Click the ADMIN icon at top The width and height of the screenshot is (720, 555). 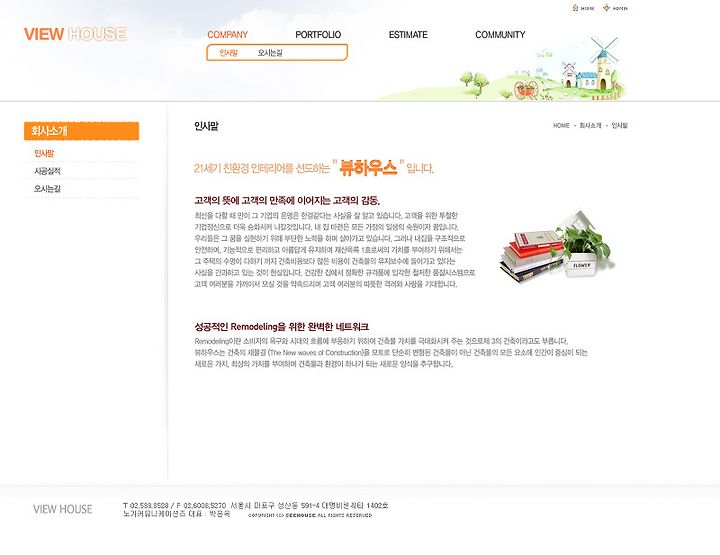[607, 8]
